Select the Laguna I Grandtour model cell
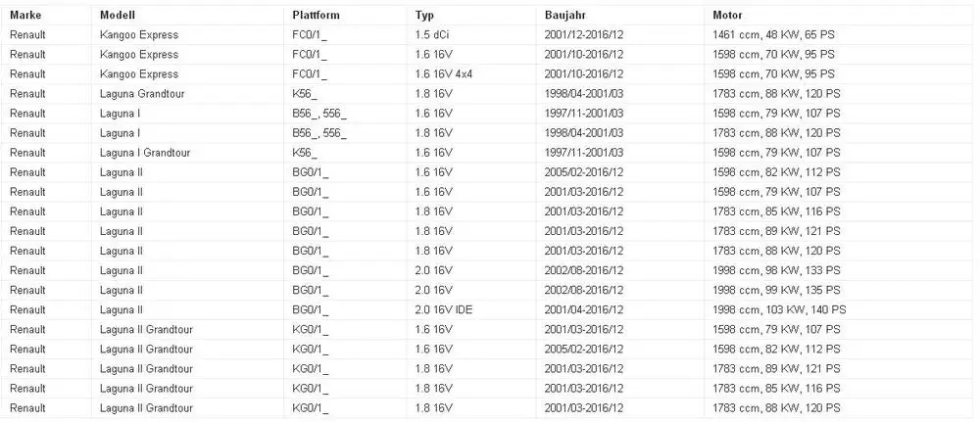Image resolution: width=980 pixels, height=422 pixels. click(145, 153)
